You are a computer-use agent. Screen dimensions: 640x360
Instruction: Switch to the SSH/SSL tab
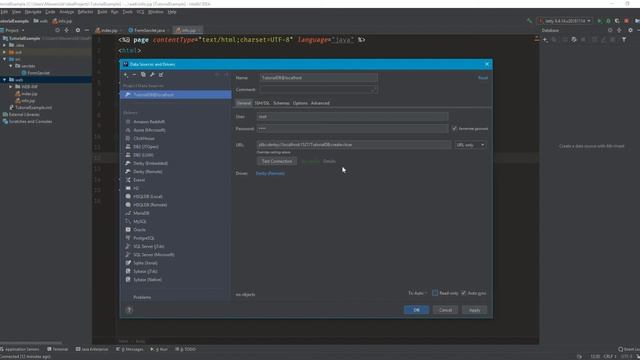[x=262, y=103]
